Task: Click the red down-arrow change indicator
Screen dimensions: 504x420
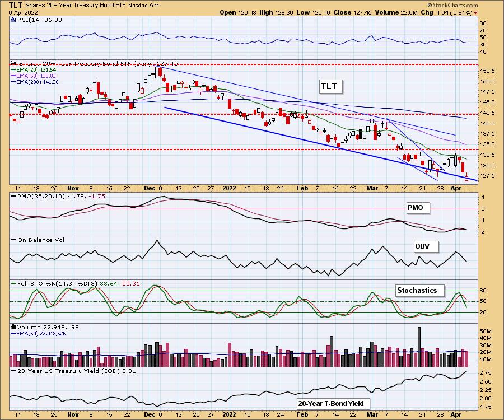Action: pyautogui.click(x=475, y=13)
